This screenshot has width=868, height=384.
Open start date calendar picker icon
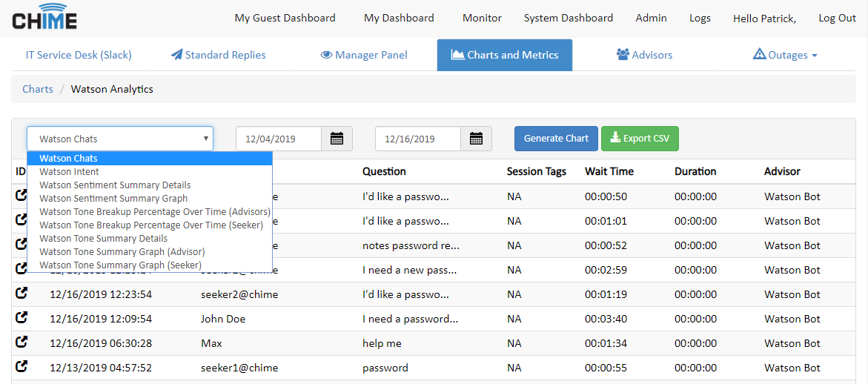click(337, 139)
